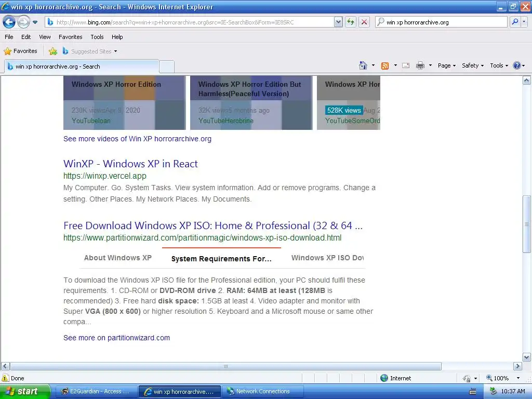Open a new blank tab
The height and width of the screenshot is (399, 532).
tap(167, 67)
